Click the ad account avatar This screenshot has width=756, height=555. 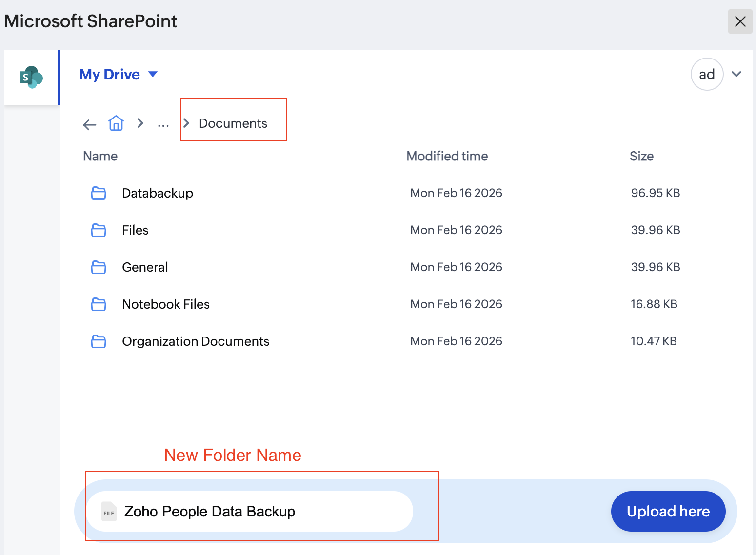(x=707, y=74)
